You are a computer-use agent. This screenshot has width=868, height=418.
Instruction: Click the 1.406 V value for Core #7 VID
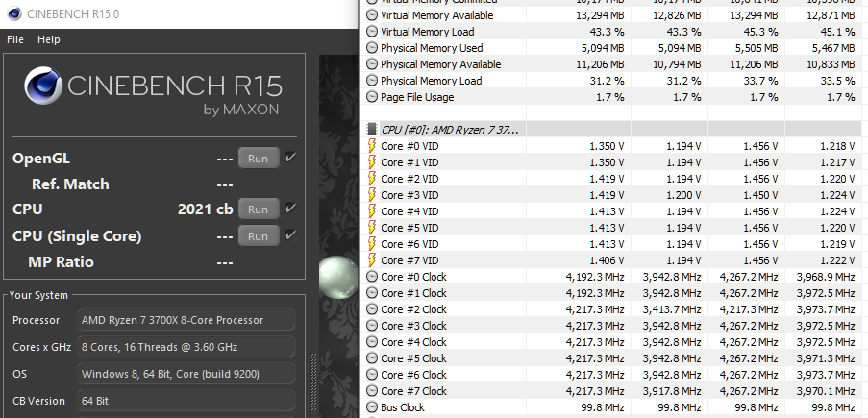point(607,260)
